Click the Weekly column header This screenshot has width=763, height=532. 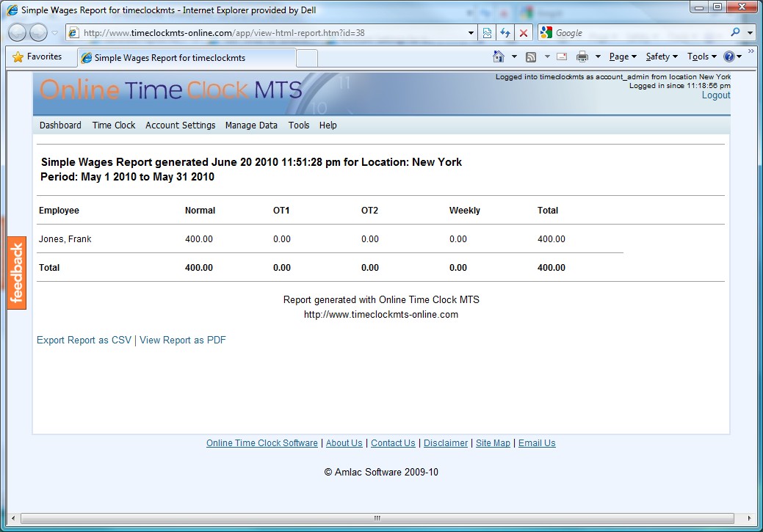tap(465, 211)
